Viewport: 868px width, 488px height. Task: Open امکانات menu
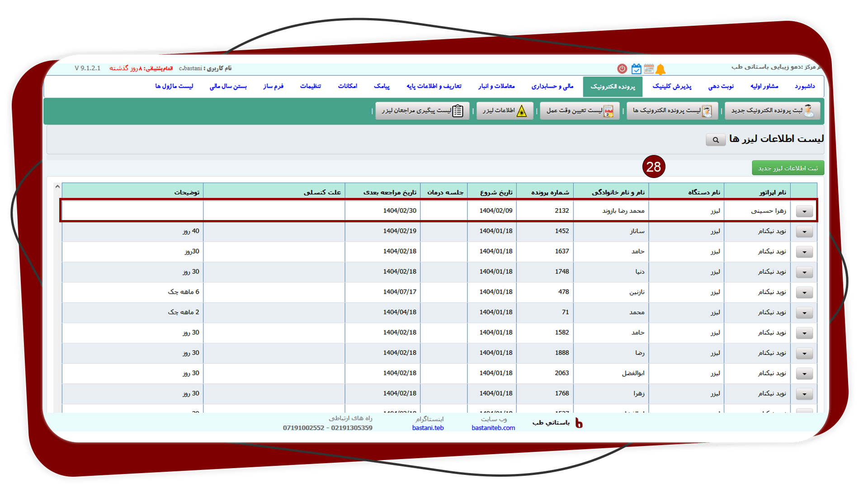[347, 86]
